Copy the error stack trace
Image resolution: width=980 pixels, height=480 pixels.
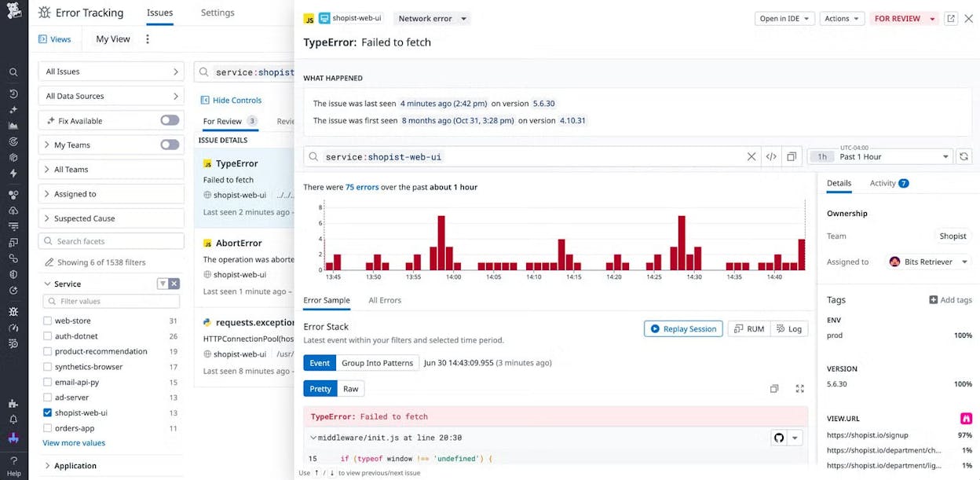(x=774, y=389)
